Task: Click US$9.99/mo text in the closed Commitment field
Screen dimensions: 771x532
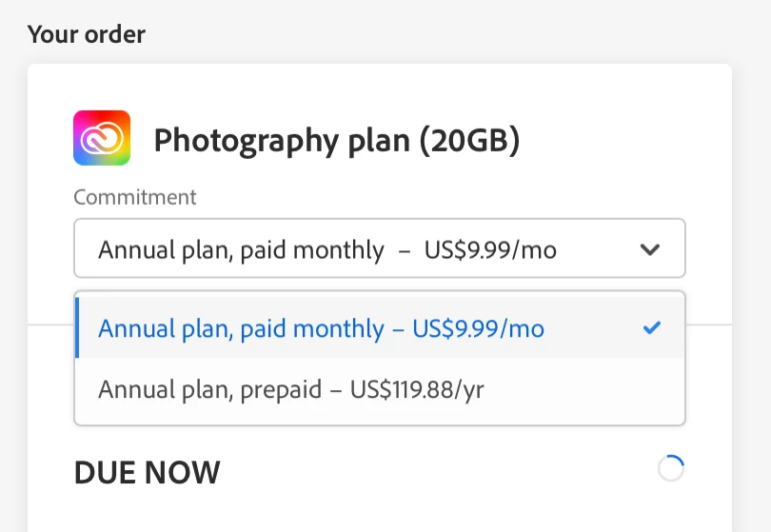Action: point(490,250)
